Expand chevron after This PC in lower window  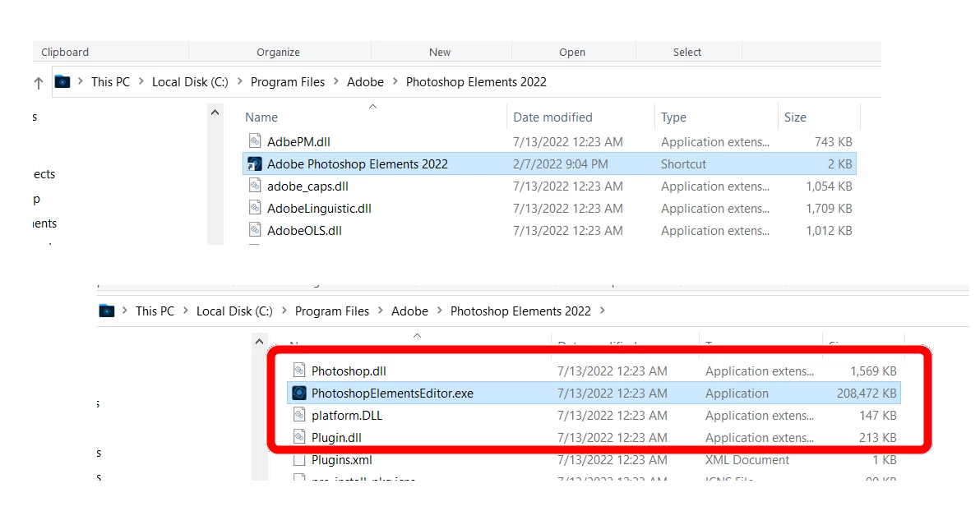tap(186, 311)
